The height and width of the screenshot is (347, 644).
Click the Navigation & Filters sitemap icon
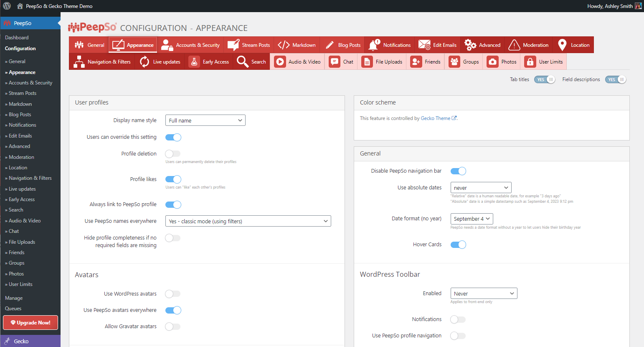coord(79,61)
